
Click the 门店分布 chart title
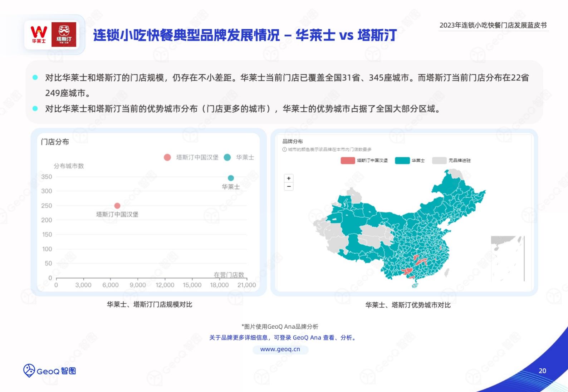[x=55, y=142]
